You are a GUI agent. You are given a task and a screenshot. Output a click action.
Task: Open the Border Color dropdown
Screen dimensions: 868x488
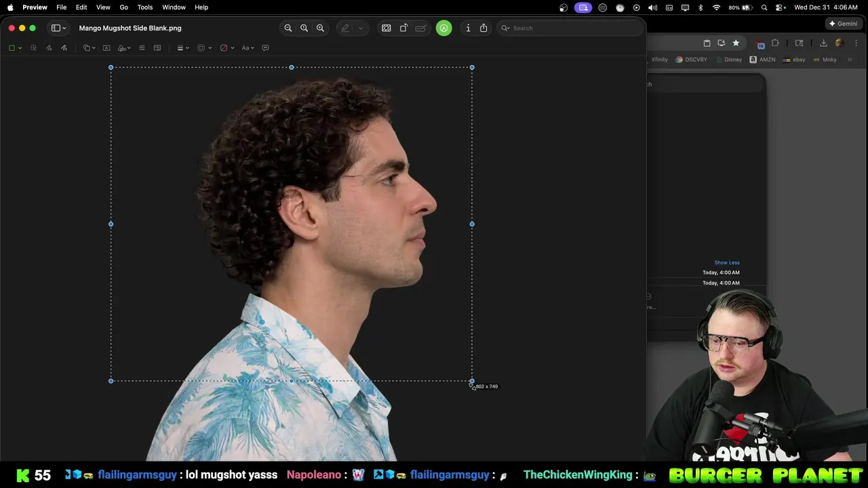pyautogui.click(x=204, y=48)
